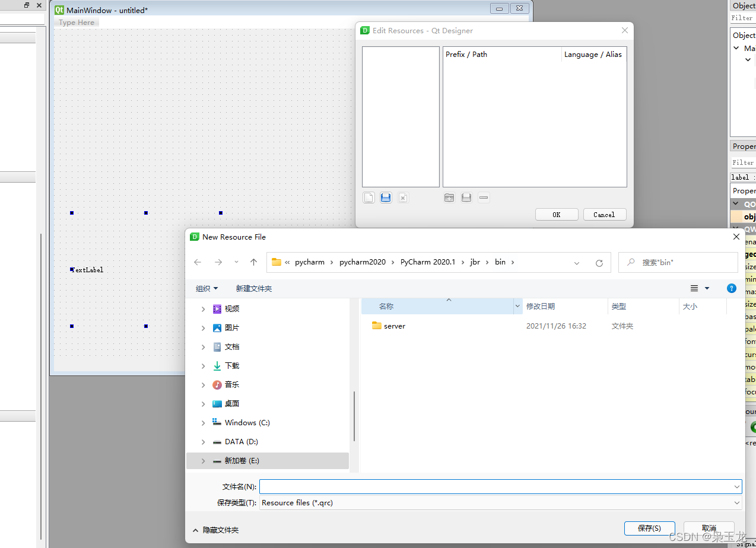Image resolution: width=756 pixels, height=548 pixels.
Task: Select TextLabel widget in MainWindow form
Action: pyautogui.click(x=87, y=270)
